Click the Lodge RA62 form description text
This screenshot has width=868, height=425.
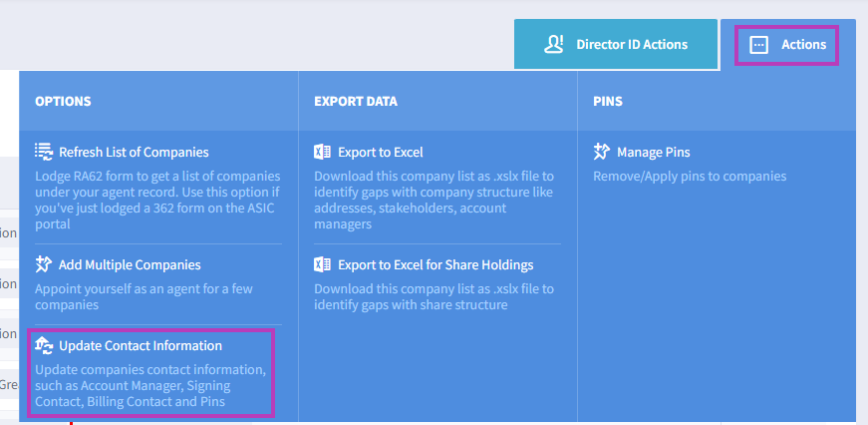click(157, 201)
